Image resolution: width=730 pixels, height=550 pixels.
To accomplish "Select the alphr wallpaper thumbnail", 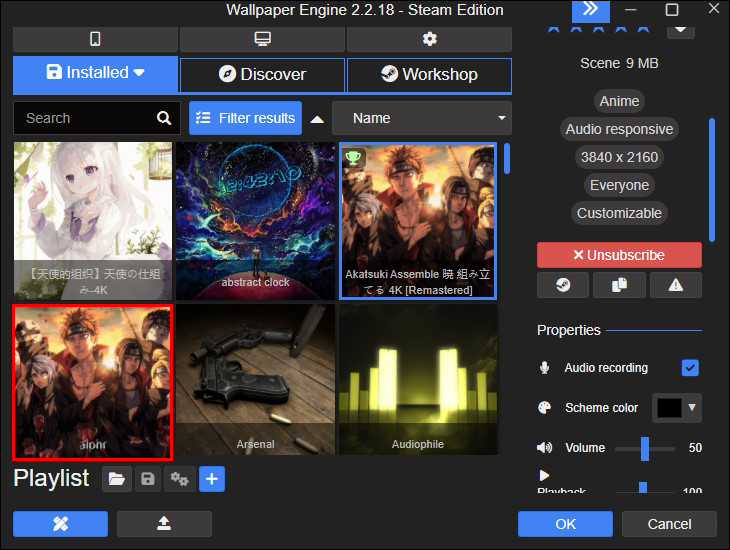I will pyautogui.click(x=93, y=382).
